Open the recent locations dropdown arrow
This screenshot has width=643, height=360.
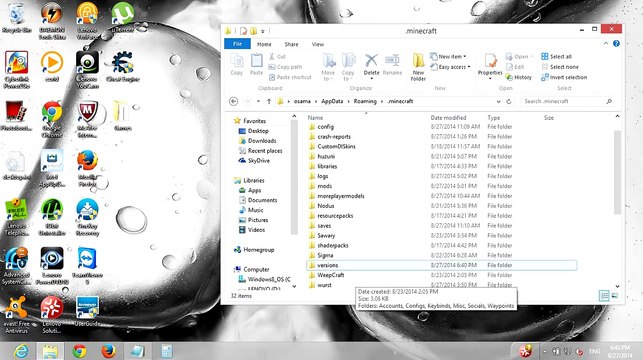click(258, 101)
